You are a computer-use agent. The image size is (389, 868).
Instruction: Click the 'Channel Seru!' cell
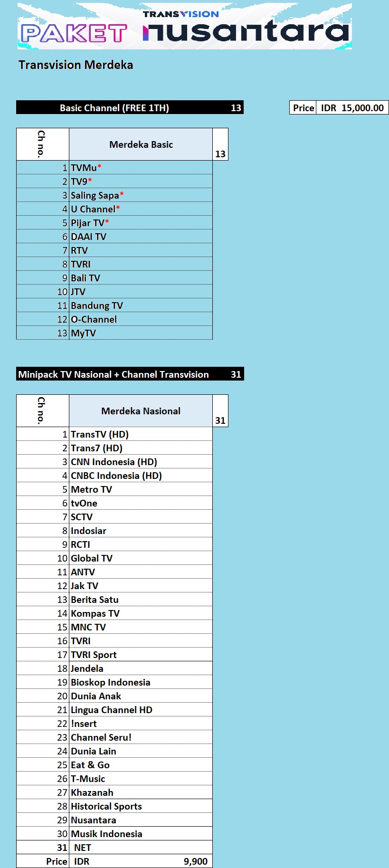coord(141,737)
